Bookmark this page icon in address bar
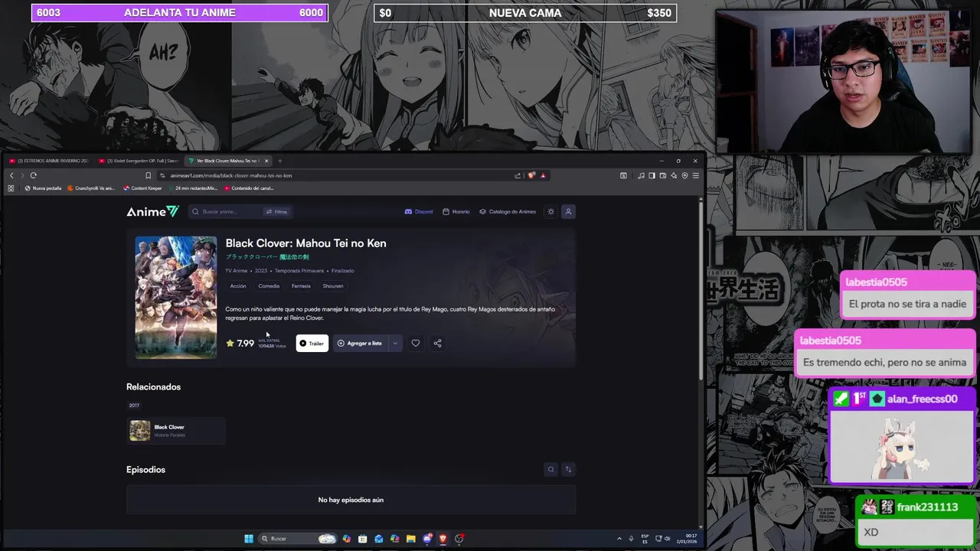Image resolution: width=980 pixels, height=551 pixels. [x=149, y=176]
